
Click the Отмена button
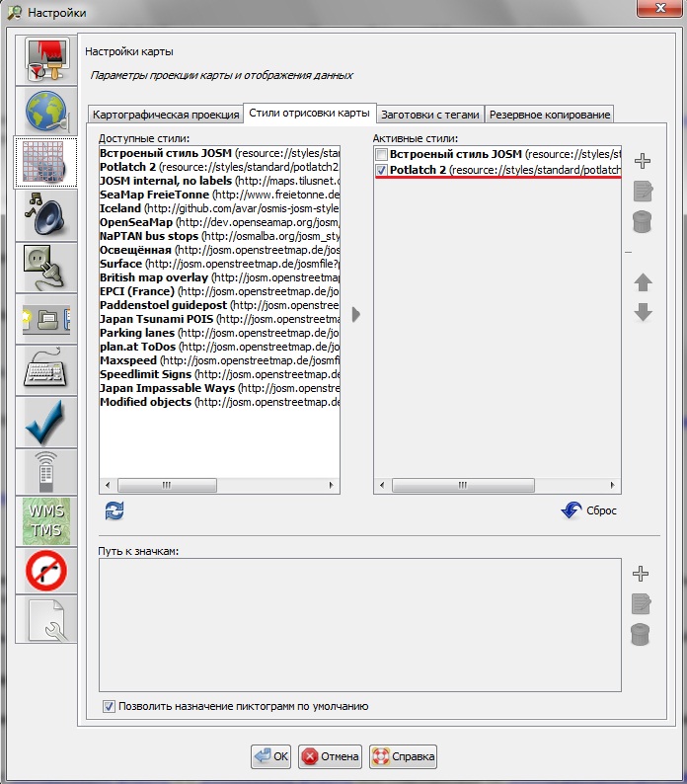coord(330,756)
